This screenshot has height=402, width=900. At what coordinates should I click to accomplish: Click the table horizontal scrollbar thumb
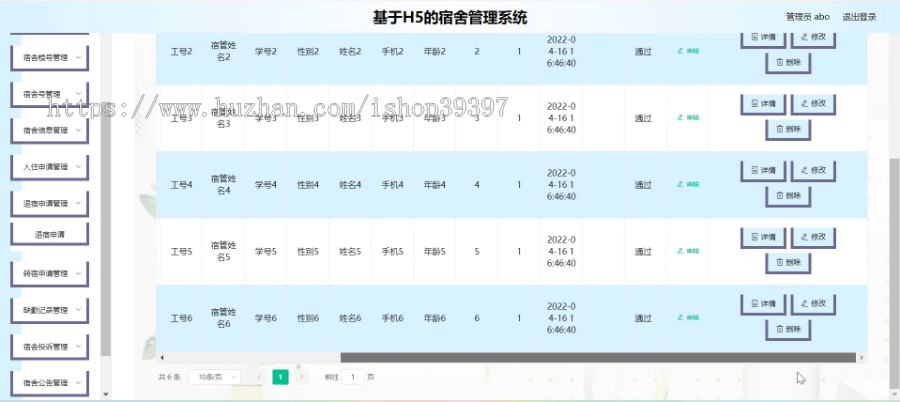[598, 358]
